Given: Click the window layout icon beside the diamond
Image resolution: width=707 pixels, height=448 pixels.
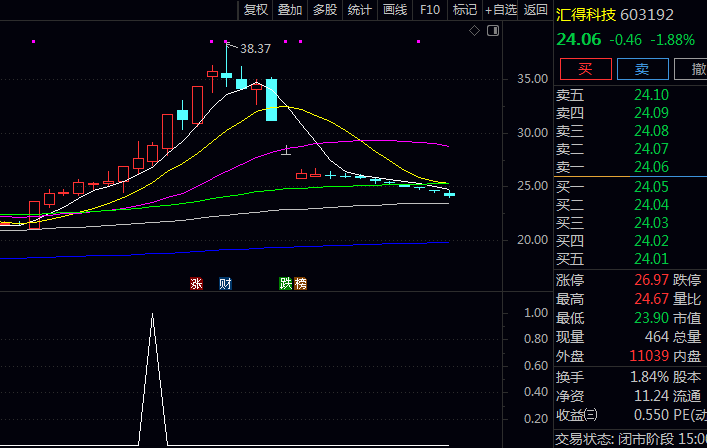Looking at the screenshot, I should pos(491,31).
